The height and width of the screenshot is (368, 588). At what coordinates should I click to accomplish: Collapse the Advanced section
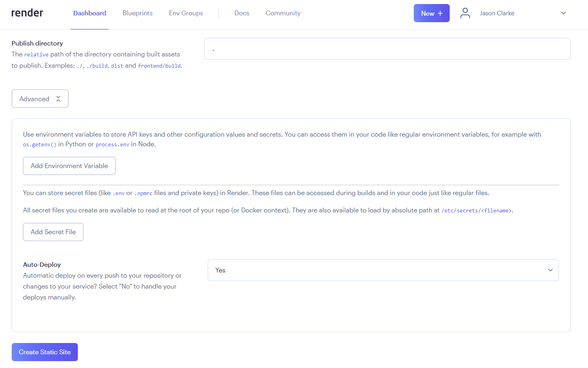click(40, 99)
